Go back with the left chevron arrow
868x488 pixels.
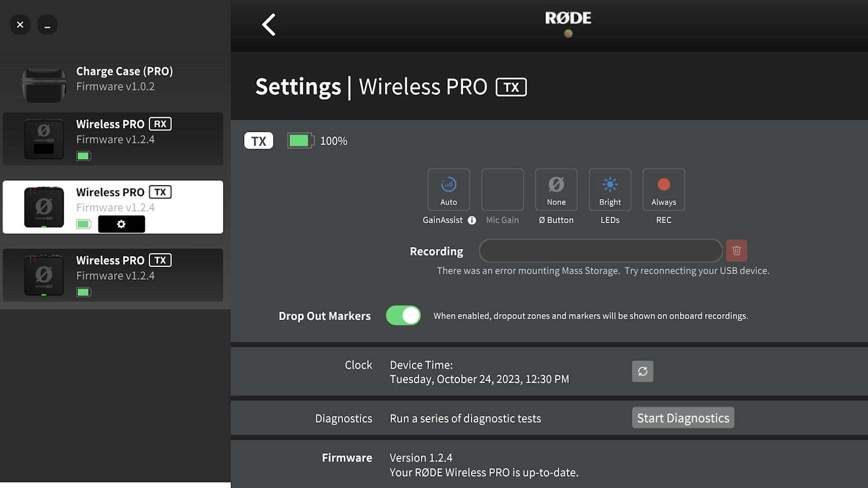coord(269,24)
